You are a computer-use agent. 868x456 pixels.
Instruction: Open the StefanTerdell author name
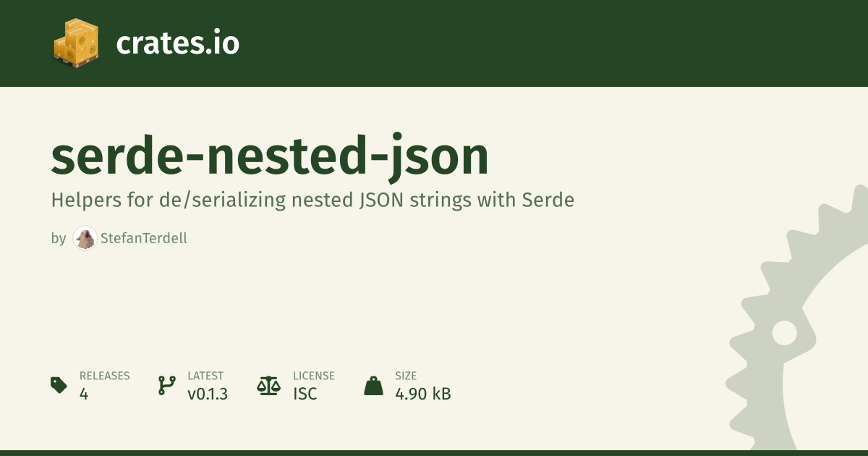click(x=144, y=238)
